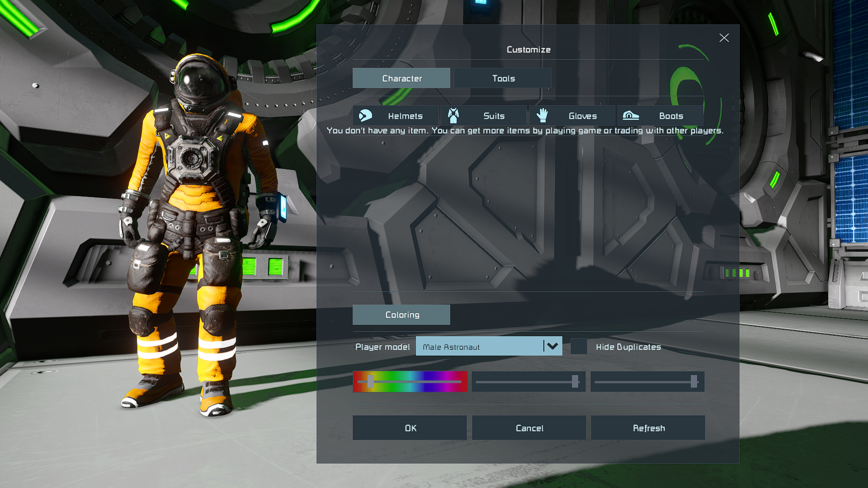Screen dimensions: 868x488
Task: Click the rightmost brightness slider handle
Action: 693,381
